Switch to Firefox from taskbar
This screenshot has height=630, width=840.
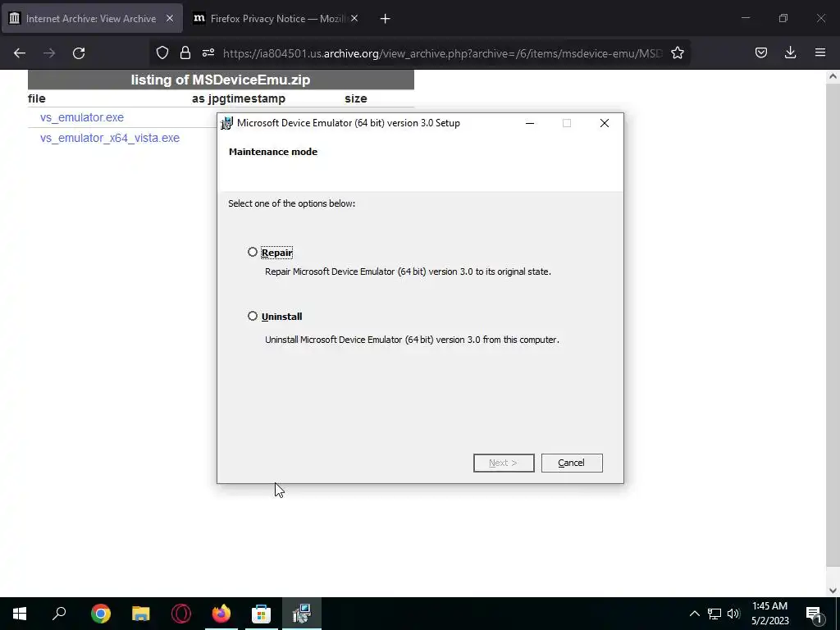pos(221,614)
